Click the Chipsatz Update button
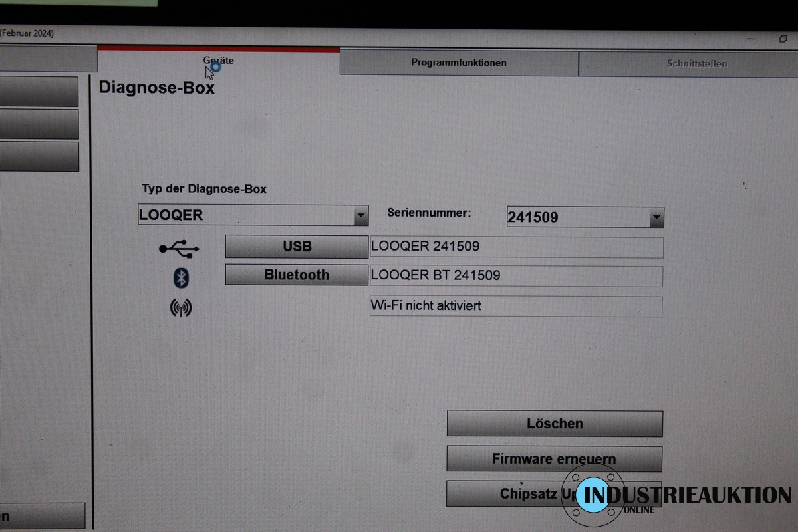This screenshot has height=532, width=798. (x=554, y=494)
